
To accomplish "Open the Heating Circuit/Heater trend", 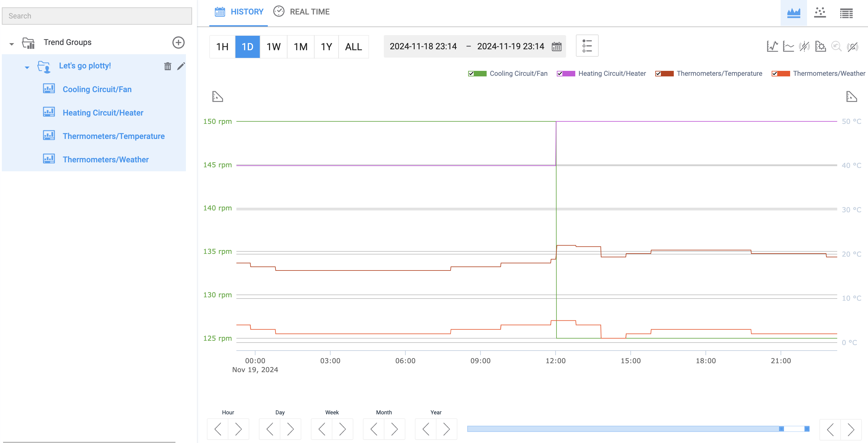I will point(103,113).
